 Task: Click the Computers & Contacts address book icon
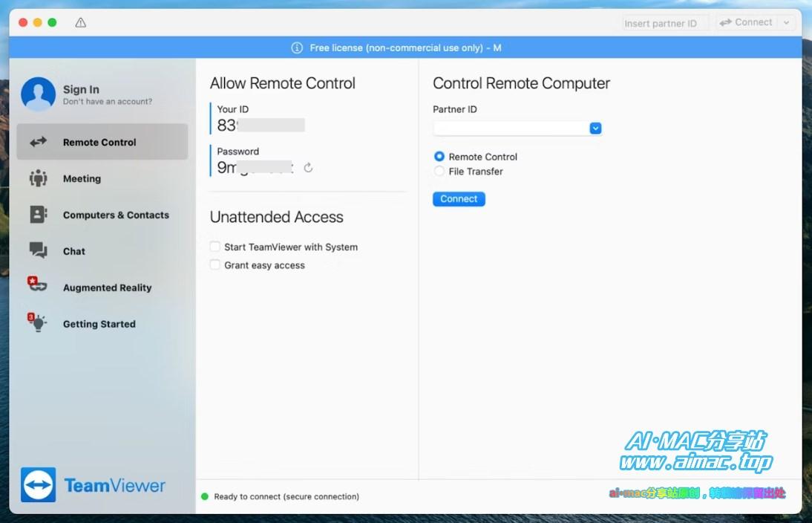click(39, 215)
